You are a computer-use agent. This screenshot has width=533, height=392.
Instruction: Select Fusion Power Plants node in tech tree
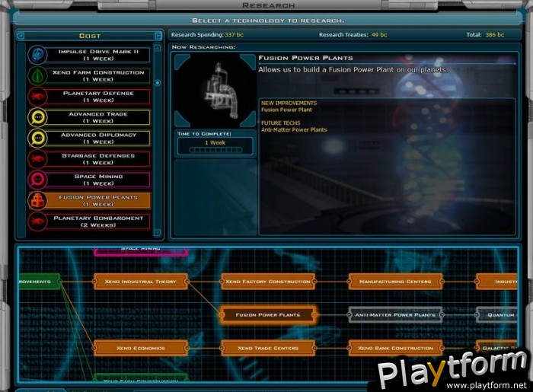[x=268, y=315]
